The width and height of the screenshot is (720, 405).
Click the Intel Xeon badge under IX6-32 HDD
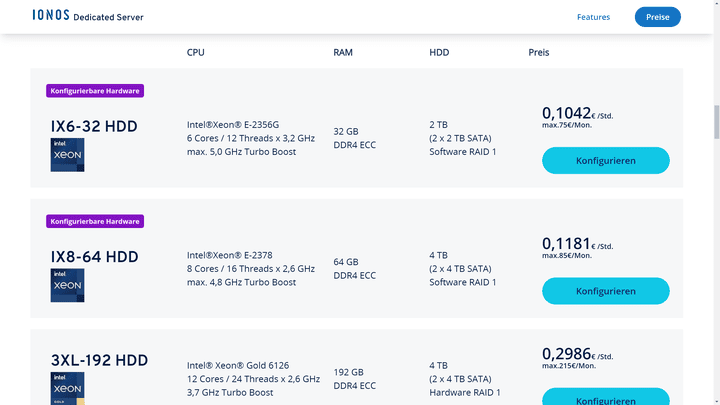pyautogui.click(x=68, y=155)
